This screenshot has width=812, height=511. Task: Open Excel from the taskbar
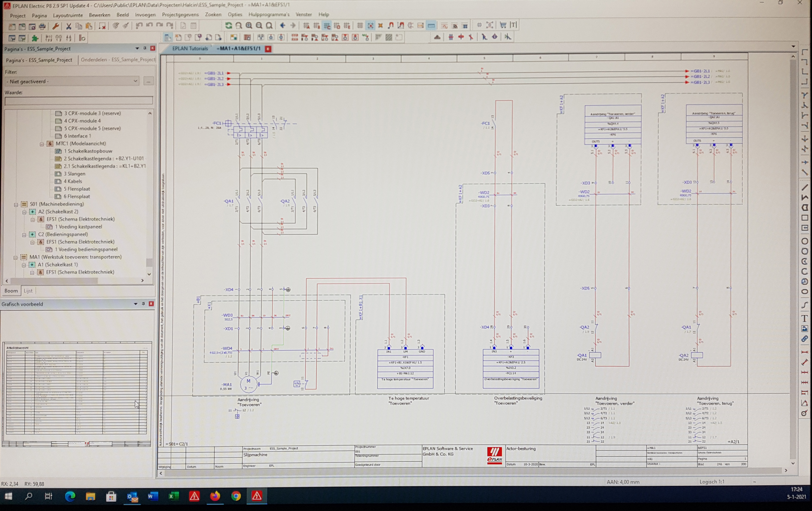(174, 496)
